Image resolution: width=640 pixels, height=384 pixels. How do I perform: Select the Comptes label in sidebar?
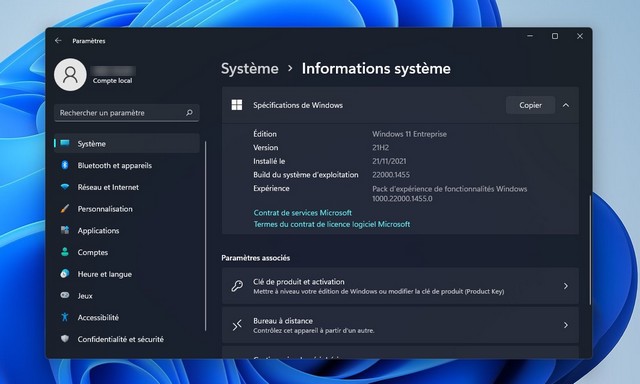point(93,252)
